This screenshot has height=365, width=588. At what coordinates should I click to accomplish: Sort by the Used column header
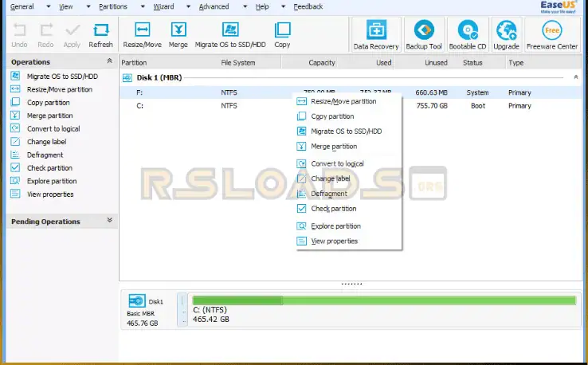click(x=383, y=63)
